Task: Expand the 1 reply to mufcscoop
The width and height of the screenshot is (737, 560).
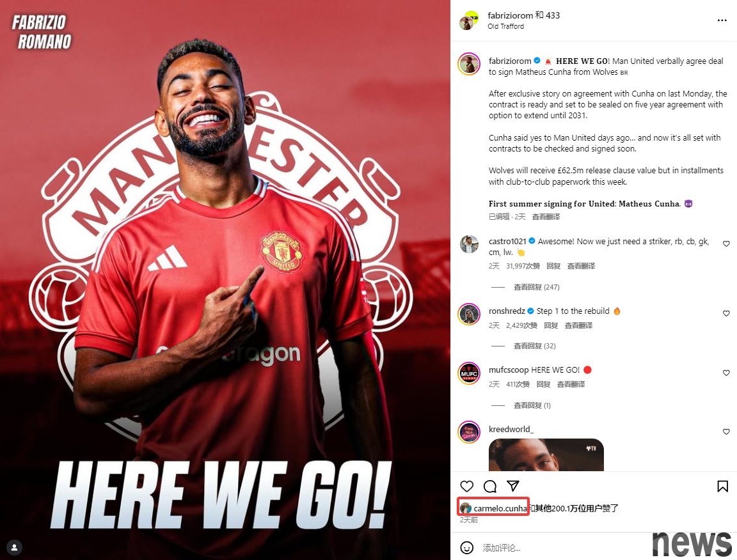Action: point(532,405)
